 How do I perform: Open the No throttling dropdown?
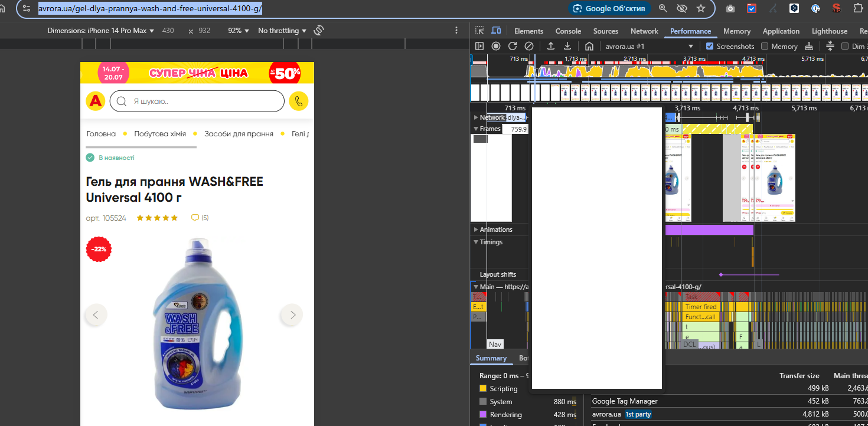point(282,31)
